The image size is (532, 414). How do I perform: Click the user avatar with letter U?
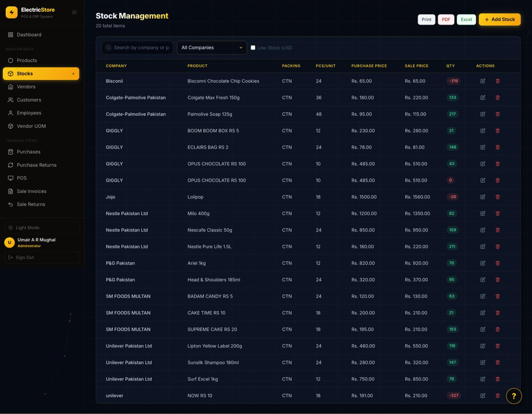[10, 243]
